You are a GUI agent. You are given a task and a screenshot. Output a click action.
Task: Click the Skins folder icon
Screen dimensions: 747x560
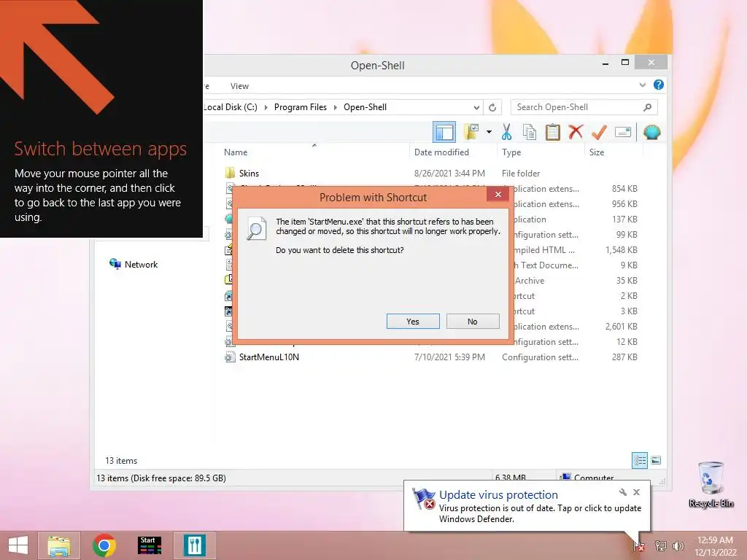(x=230, y=173)
